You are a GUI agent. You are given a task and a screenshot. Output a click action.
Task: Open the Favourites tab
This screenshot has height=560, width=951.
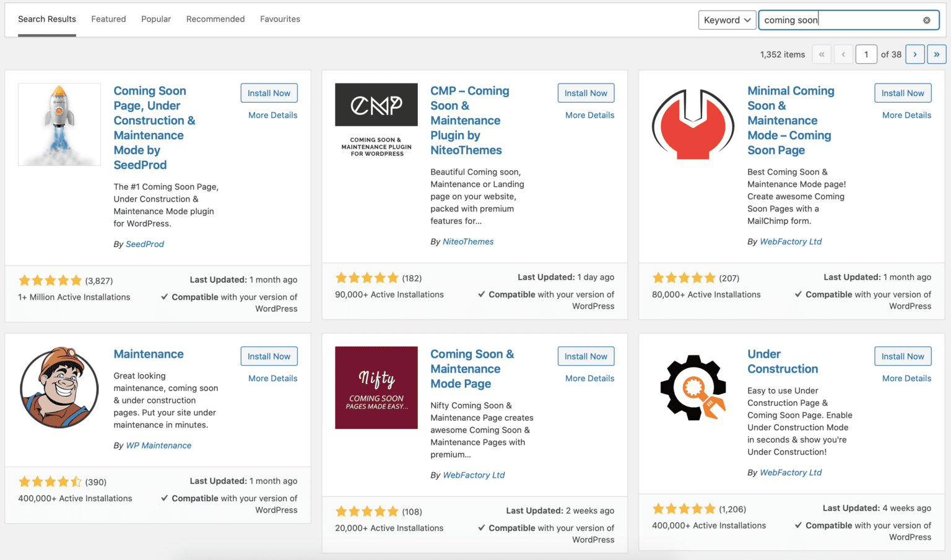tap(280, 19)
